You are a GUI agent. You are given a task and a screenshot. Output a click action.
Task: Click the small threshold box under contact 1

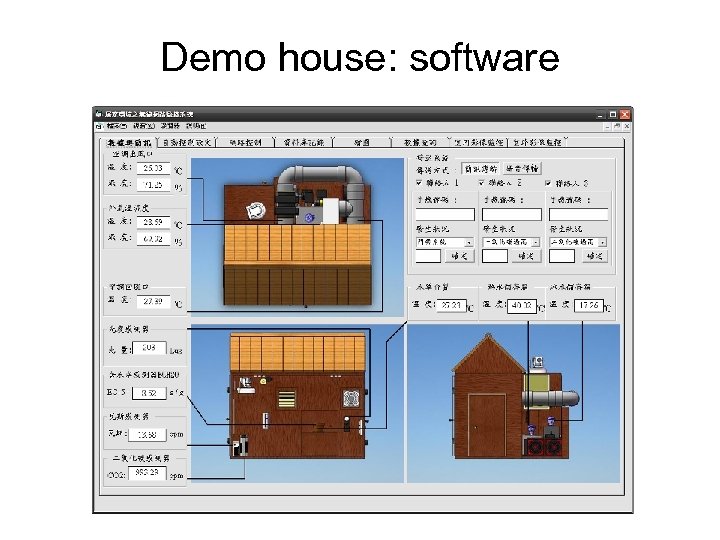pos(428,256)
